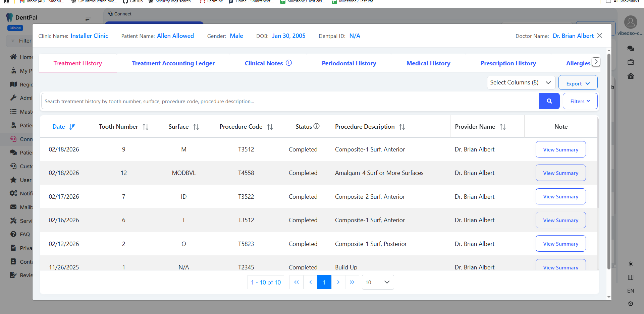The width and height of the screenshot is (644, 314).
Task: Open the Select Columns dropdown
Action: coord(521,82)
